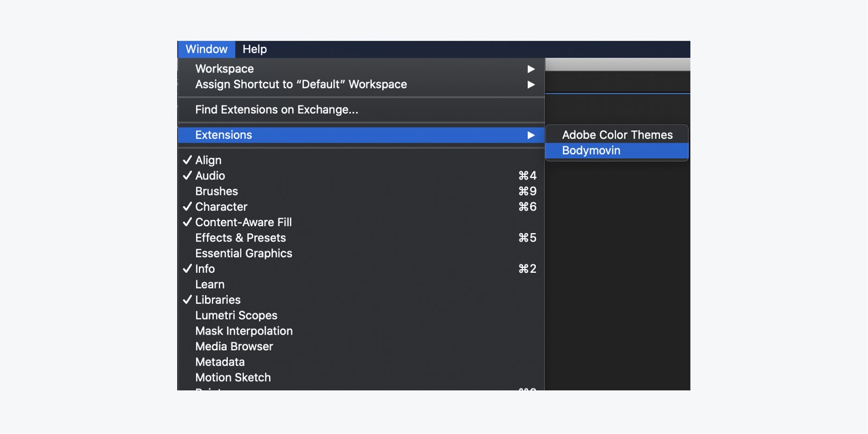Uncheck the Align panel

click(208, 160)
